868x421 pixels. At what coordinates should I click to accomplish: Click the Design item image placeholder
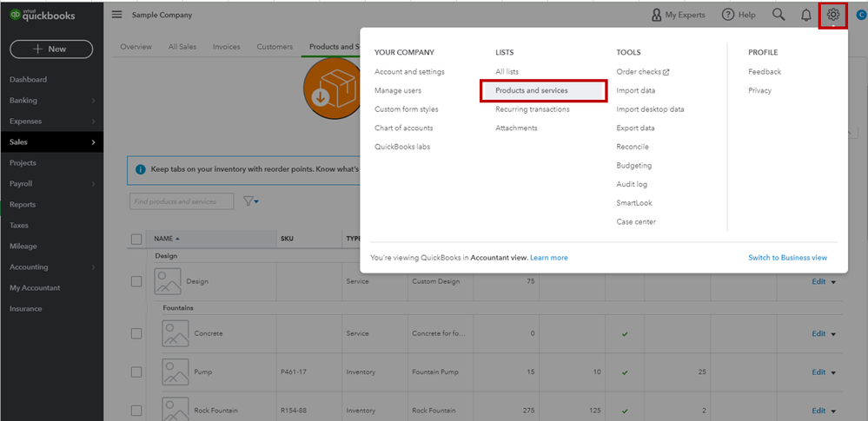(x=167, y=281)
